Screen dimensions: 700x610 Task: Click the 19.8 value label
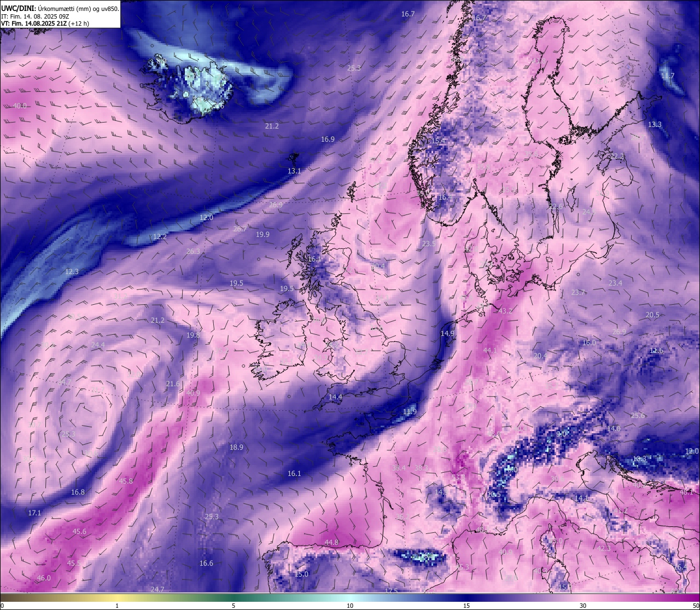[x=193, y=335]
